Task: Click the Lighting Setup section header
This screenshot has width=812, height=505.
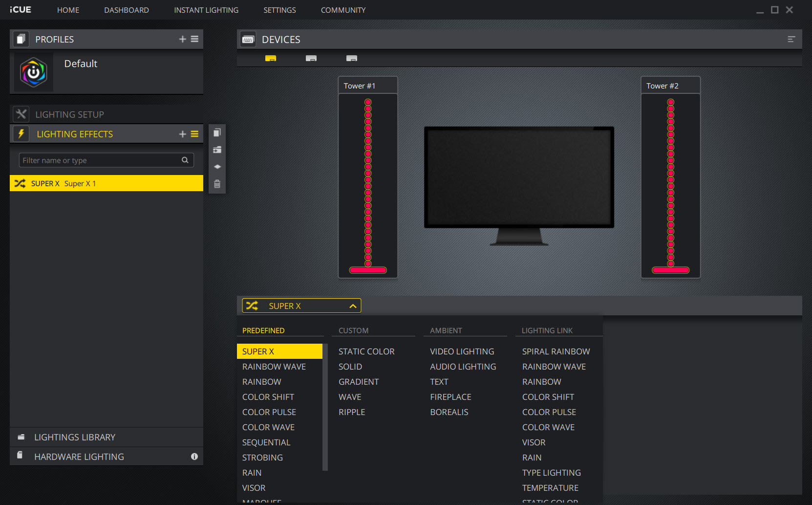Action: tap(107, 114)
